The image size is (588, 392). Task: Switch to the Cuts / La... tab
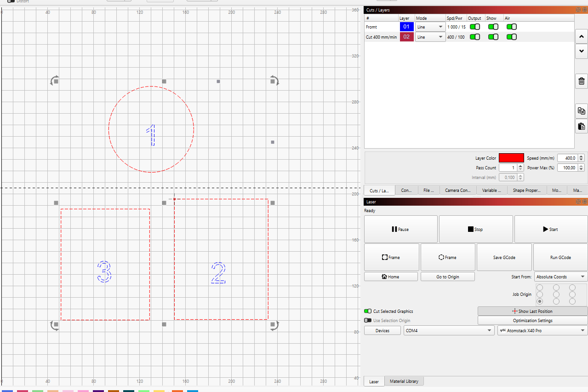379,190
